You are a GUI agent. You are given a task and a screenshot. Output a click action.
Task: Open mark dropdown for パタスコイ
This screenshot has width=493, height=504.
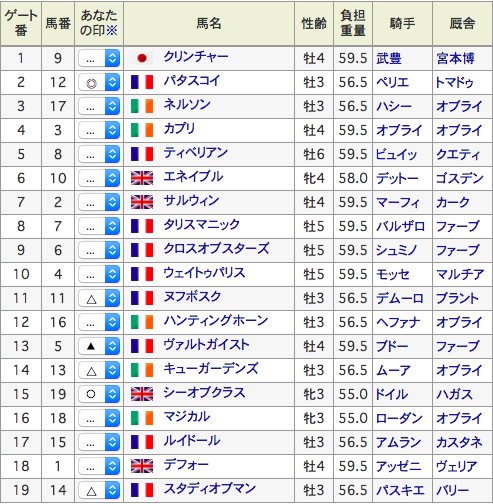pyautogui.click(x=99, y=83)
